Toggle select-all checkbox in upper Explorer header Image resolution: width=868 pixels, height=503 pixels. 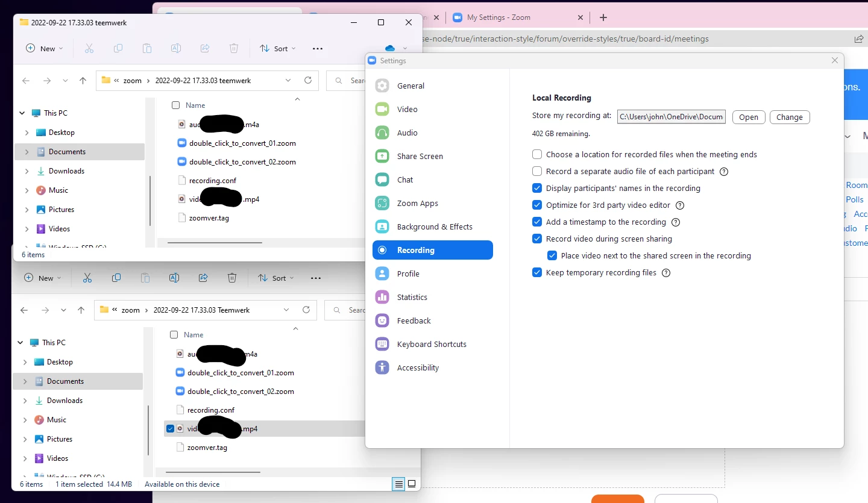click(x=175, y=105)
